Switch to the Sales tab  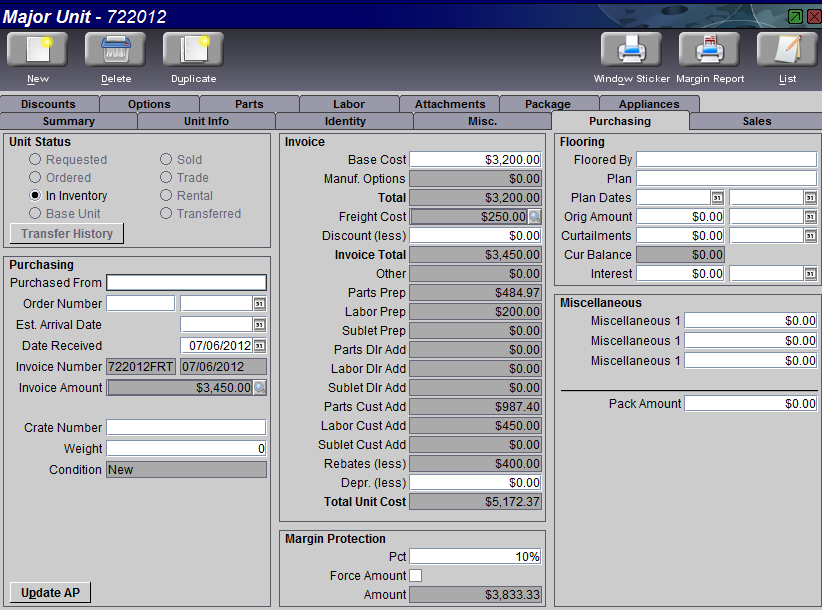756,121
